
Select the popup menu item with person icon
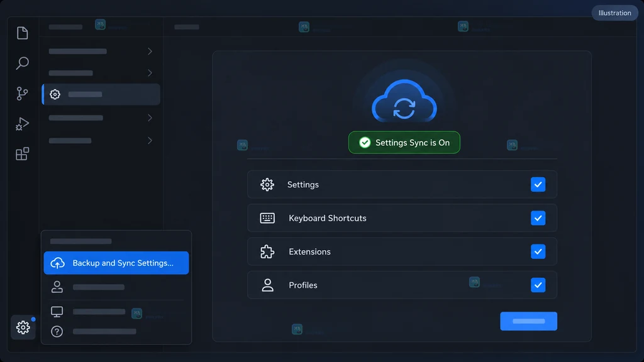pyautogui.click(x=116, y=287)
